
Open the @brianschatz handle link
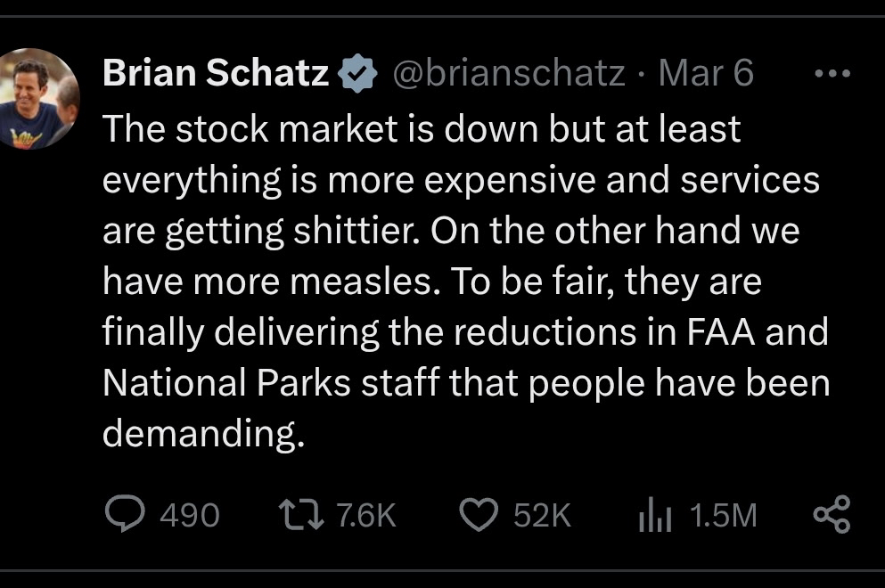tap(509, 74)
